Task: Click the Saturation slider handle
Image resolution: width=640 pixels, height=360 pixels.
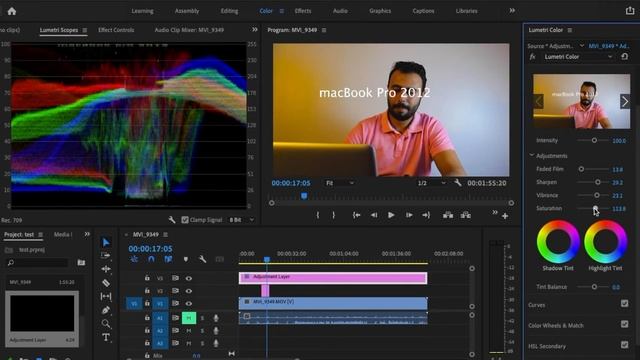Action: tap(596, 209)
